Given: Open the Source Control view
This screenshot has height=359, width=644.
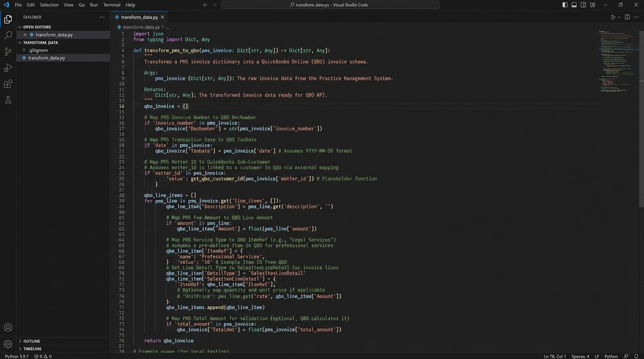Looking at the screenshot, I should coord(7,51).
